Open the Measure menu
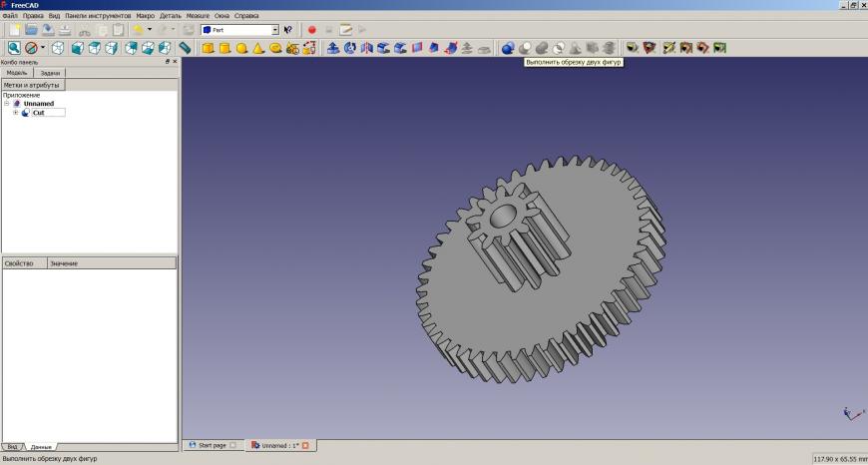This screenshot has height=465, width=868. pos(198,16)
